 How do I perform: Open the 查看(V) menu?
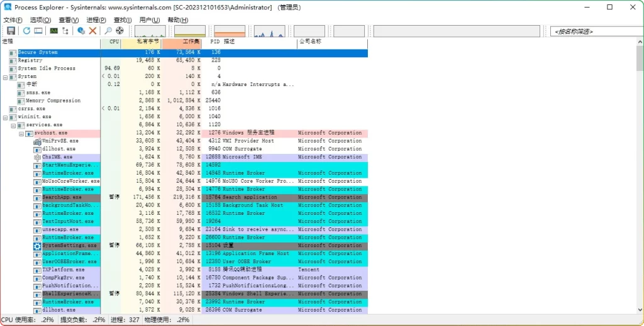point(69,19)
